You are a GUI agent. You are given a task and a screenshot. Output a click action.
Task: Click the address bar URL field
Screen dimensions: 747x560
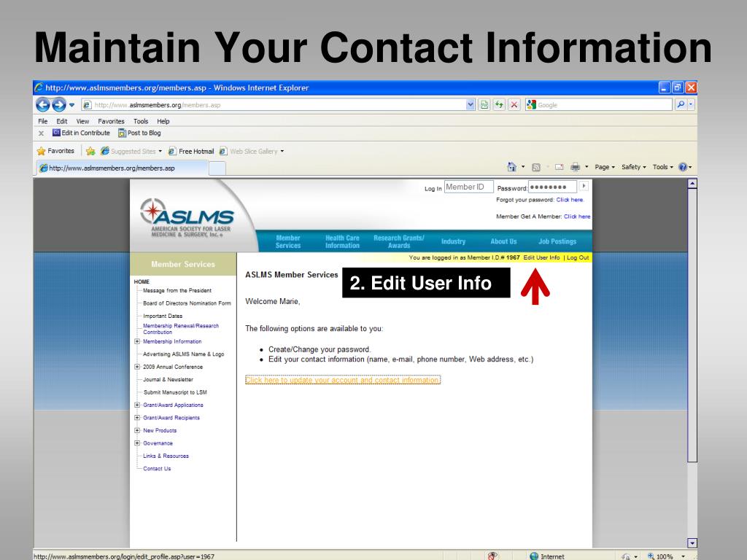tap(274, 105)
